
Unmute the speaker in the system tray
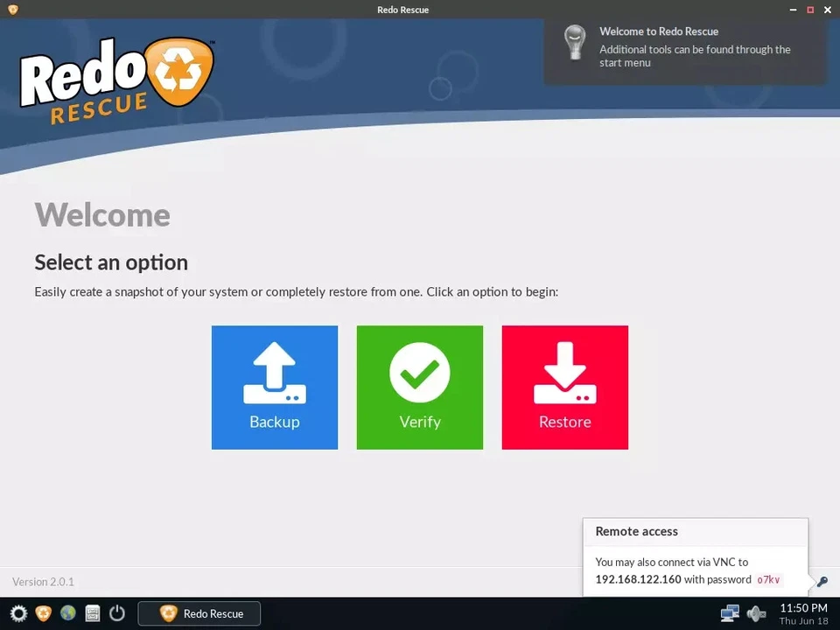pyautogui.click(x=756, y=613)
